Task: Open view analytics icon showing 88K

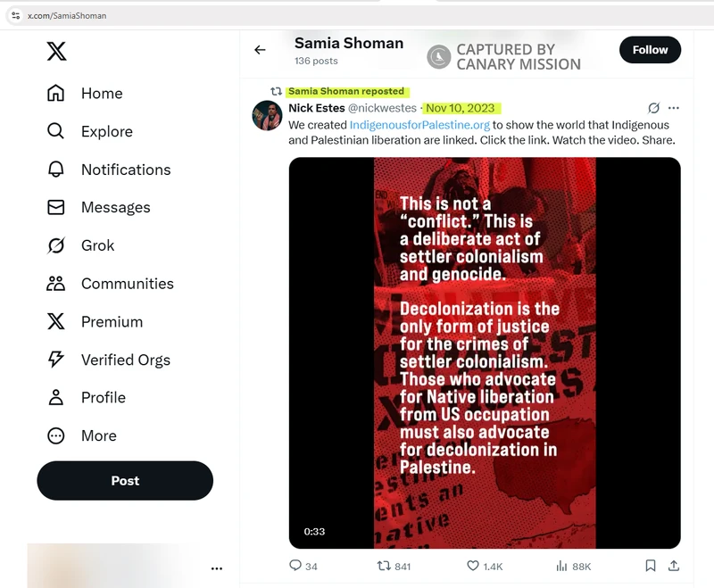Action: coord(561,566)
